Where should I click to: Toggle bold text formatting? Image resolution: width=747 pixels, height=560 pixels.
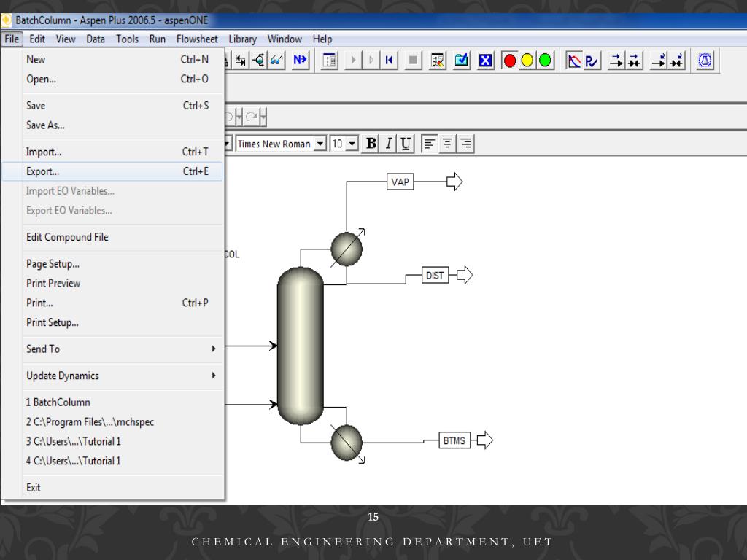pos(371,144)
